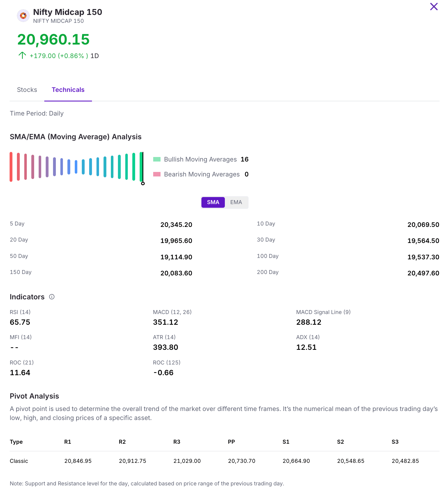Switch to the Stocks tab
The width and height of the screenshot is (448, 504).
point(27,90)
